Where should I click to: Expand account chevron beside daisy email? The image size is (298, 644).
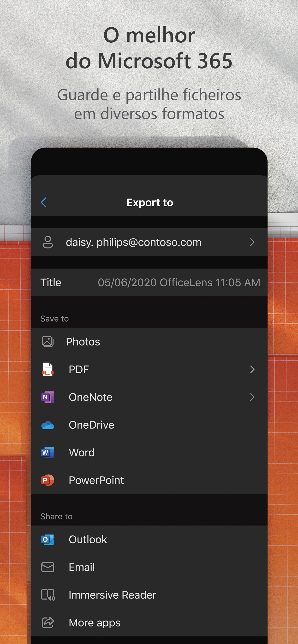(252, 242)
